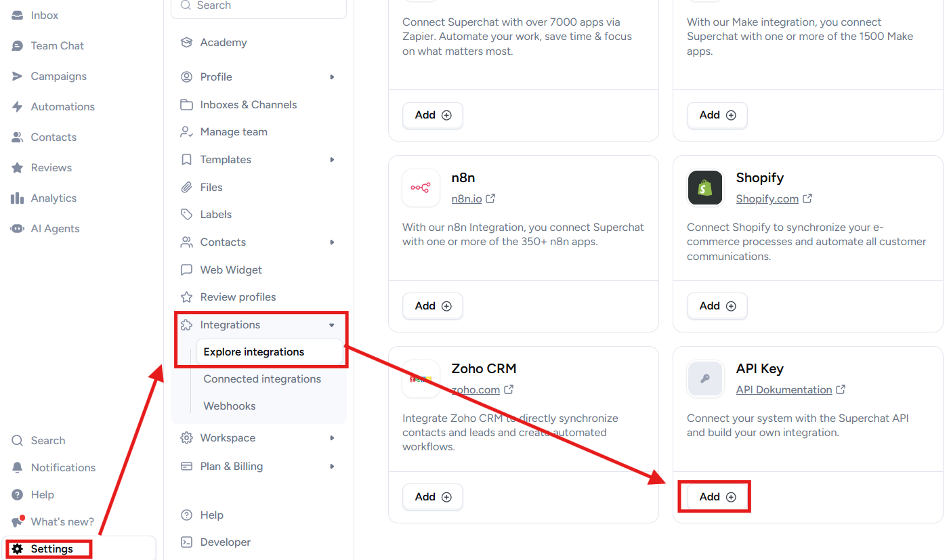Image resolution: width=949 pixels, height=560 pixels.
Task: Select the Webhooks submenu item
Action: pos(230,406)
